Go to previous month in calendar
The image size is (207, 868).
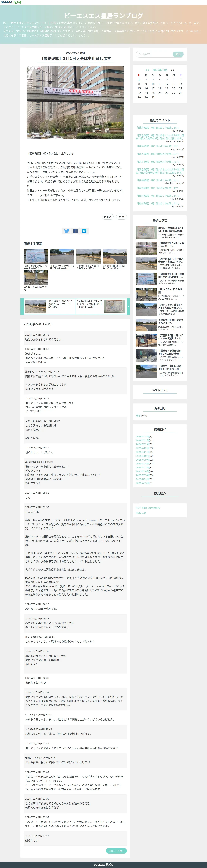147,70
